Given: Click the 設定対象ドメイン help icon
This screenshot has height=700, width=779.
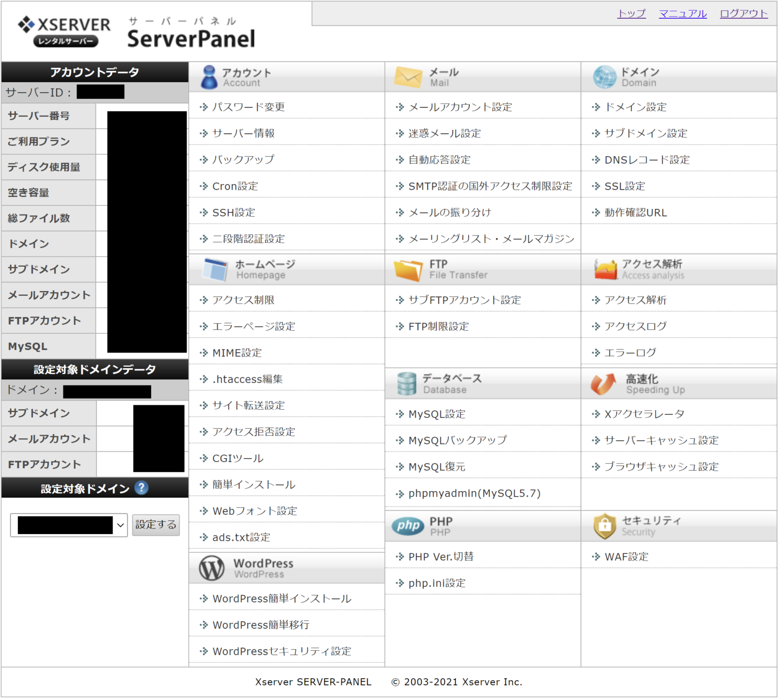Looking at the screenshot, I should click(141, 488).
